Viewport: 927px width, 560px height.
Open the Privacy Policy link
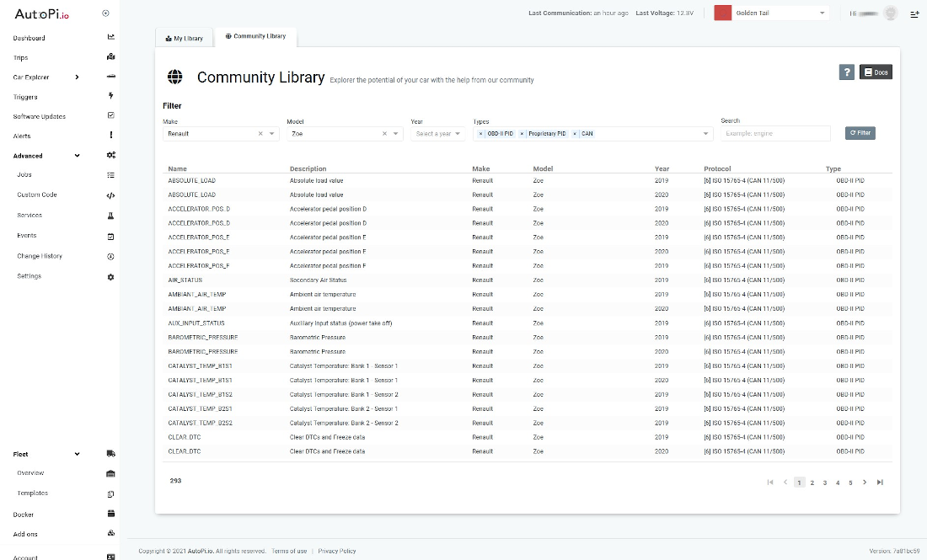point(337,551)
